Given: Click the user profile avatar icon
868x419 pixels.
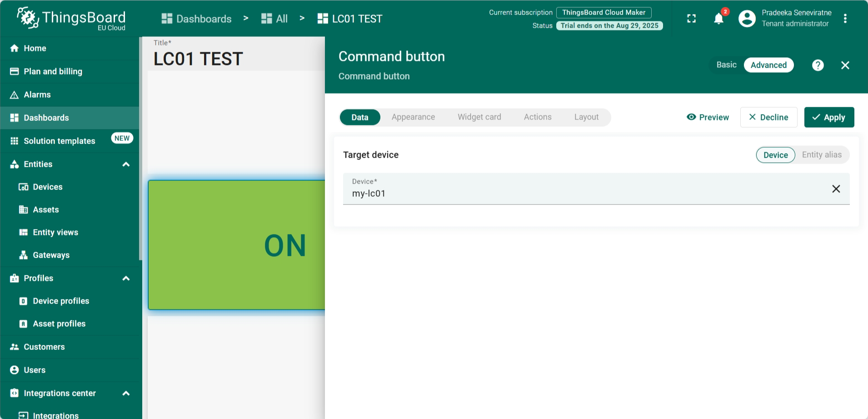Looking at the screenshot, I should click(x=747, y=19).
